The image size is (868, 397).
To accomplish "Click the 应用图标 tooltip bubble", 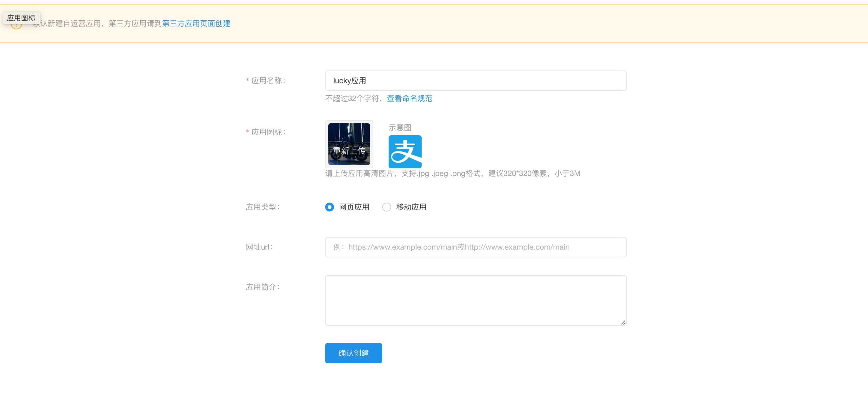I will pos(21,17).
